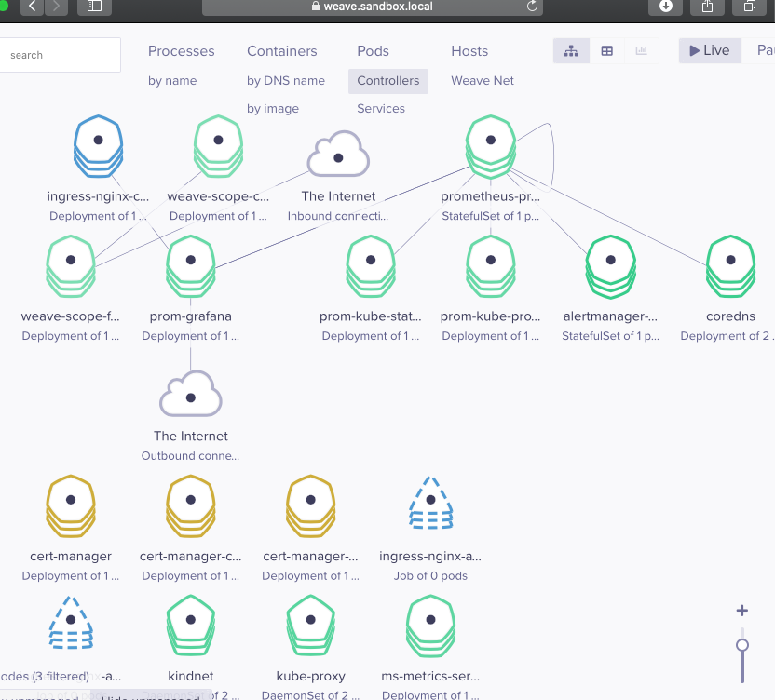Switch to table view mode

tap(607, 50)
